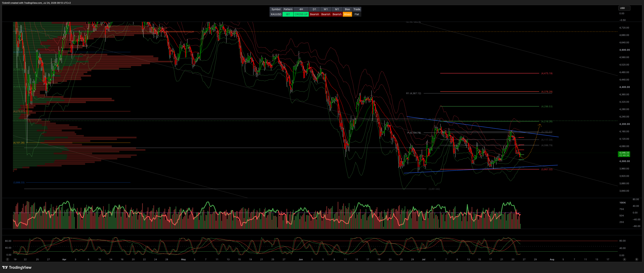Screen dimensions: 644x273
Task: Click the Aug label on time axis
Action: click(552, 259)
